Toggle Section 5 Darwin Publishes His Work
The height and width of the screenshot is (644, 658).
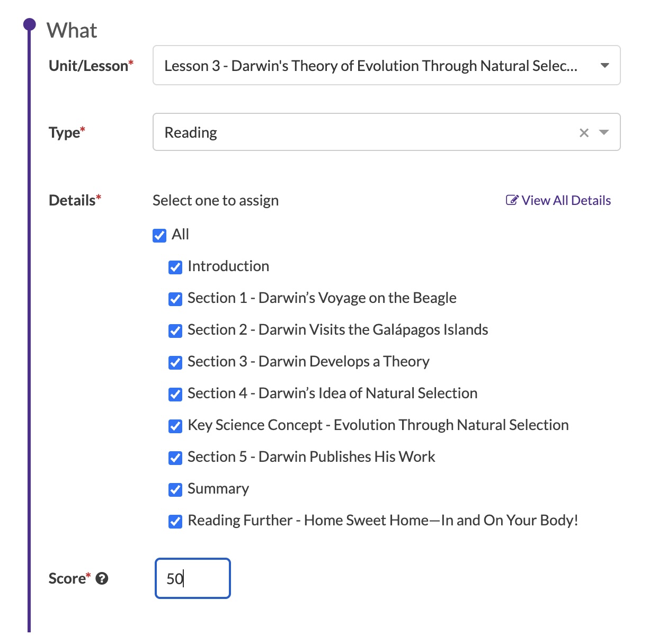[x=175, y=458]
